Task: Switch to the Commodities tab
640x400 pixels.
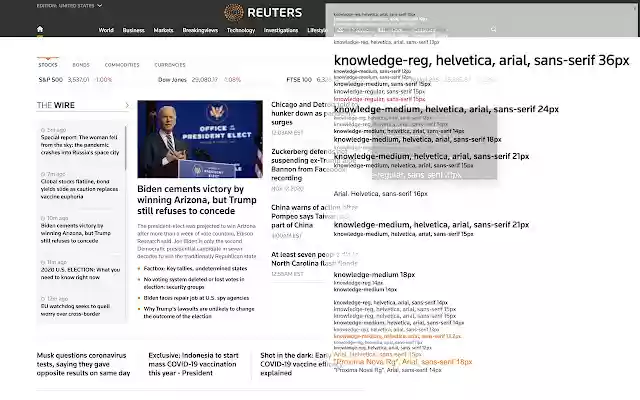Action: (x=122, y=65)
